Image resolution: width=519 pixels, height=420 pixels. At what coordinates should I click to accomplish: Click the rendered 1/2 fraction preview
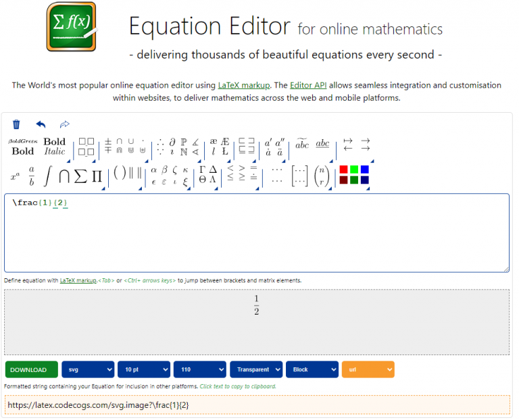point(257,305)
